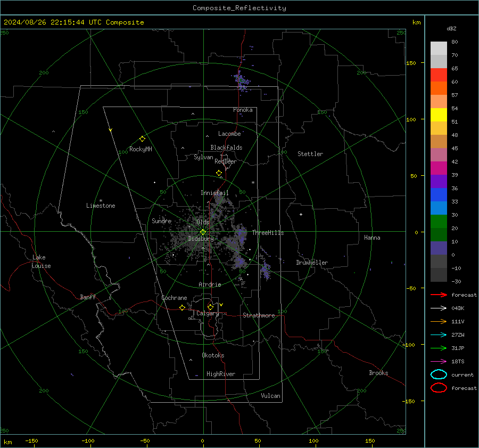The height and width of the screenshot is (448, 479).
Task: Click the Olds city label
Action: pos(203,222)
